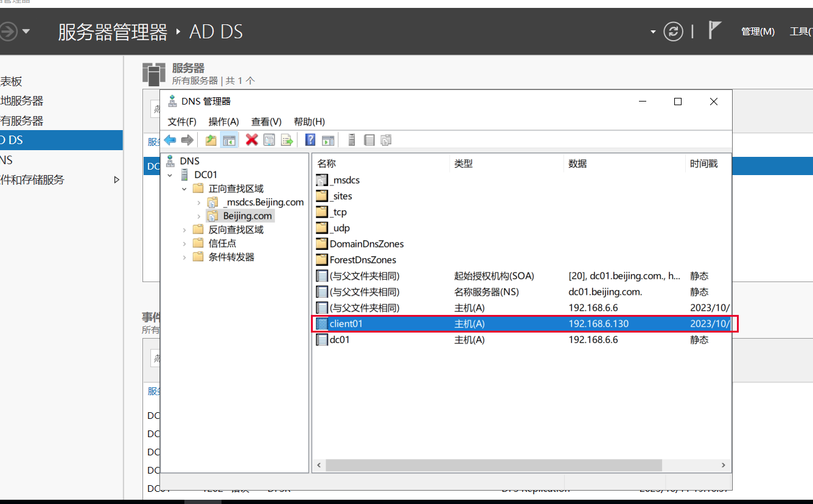Click the Export List toolbar icon
813x504 pixels.
(287, 140)
